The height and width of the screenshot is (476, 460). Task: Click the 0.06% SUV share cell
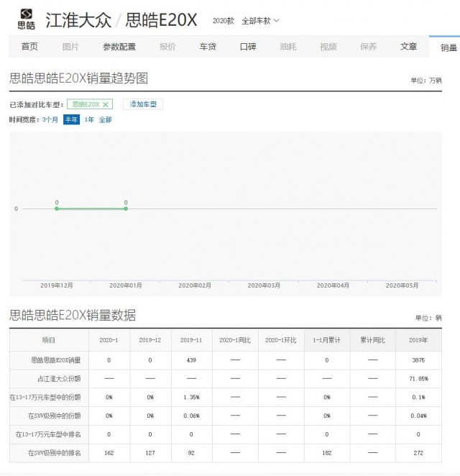(191, 416)
